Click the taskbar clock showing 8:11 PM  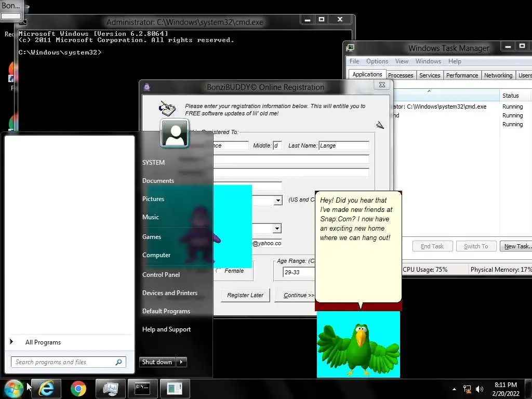506,389
